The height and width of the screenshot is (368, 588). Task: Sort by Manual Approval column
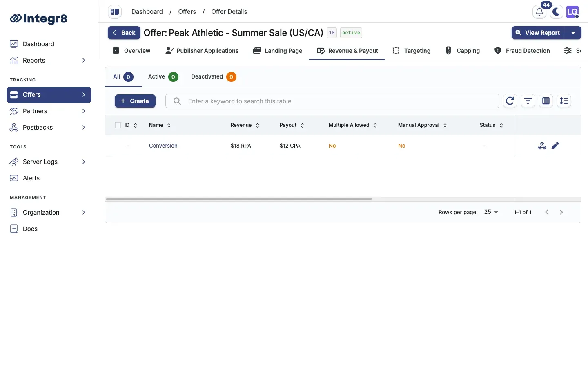point(423,125)
